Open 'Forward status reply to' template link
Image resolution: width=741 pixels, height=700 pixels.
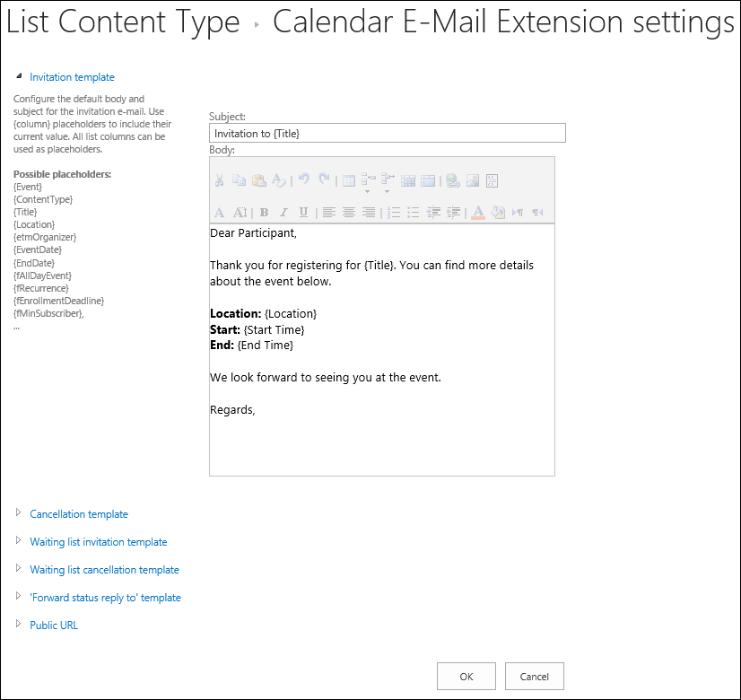point(105,598)
